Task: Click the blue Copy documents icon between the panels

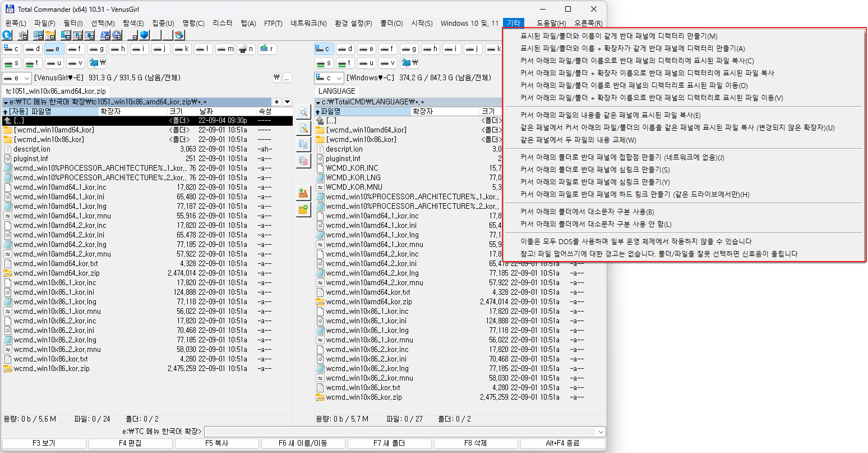Action: click(303, 145)
